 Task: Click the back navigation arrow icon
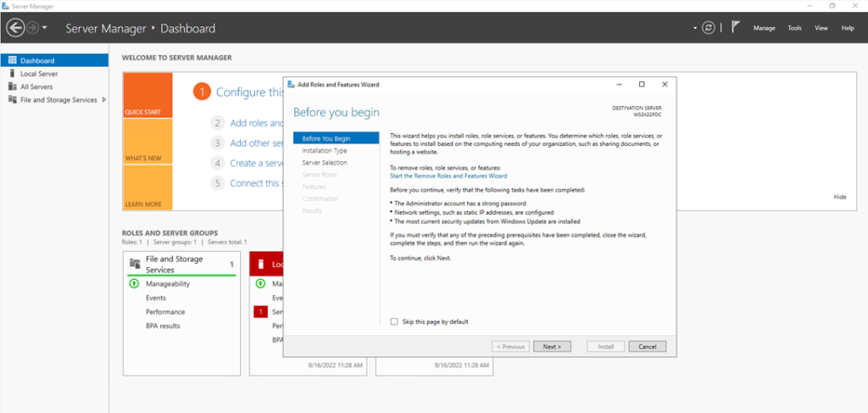tap(15, 28)
